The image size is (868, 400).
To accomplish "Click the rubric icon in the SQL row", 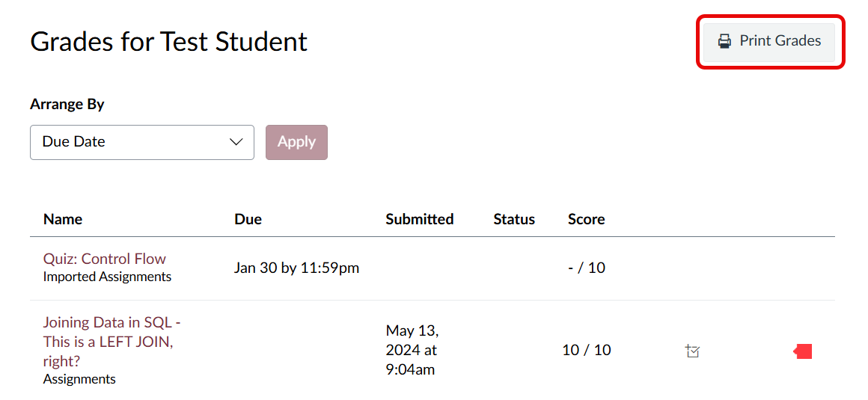I will (692, 351).
